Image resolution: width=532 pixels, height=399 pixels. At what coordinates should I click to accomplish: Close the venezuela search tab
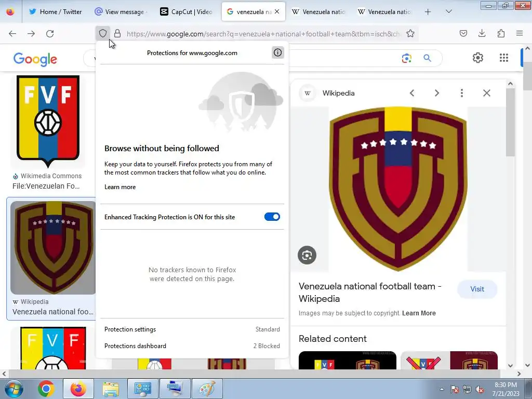pyautogui.click(x=277, y=11)
